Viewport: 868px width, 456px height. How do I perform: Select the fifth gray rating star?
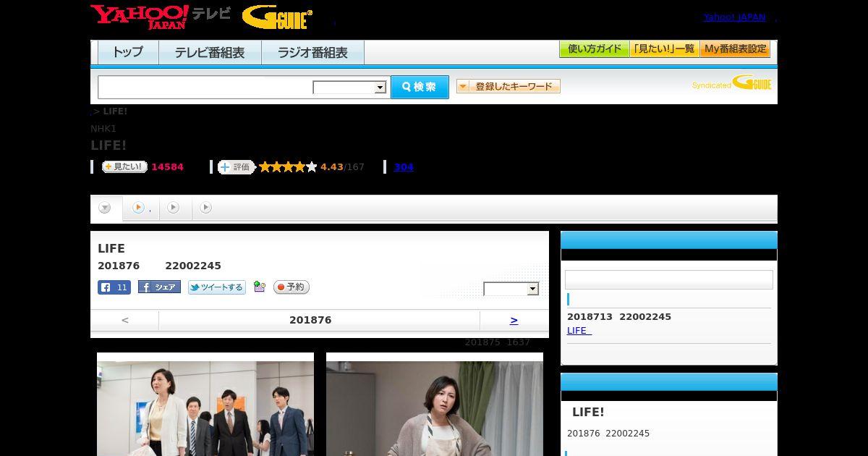pyautogui.click(x=312, y=167)
